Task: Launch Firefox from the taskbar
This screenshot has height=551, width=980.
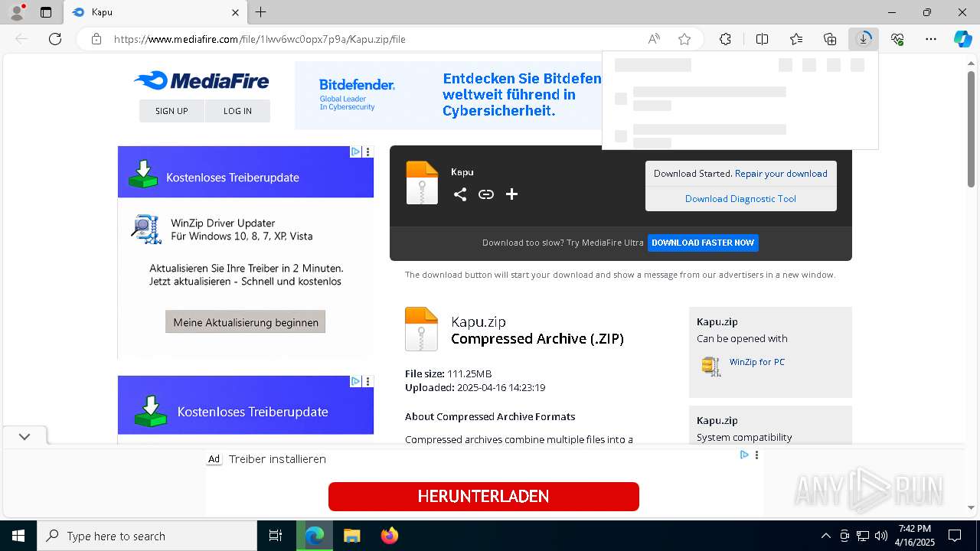Action: coord(390,536)
